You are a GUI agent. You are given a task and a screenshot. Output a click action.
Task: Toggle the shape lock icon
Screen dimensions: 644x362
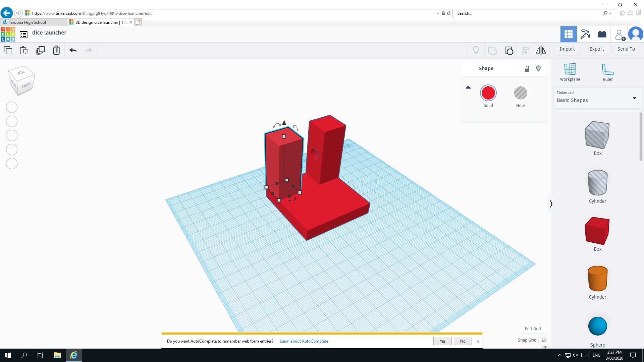click(527, 69)
